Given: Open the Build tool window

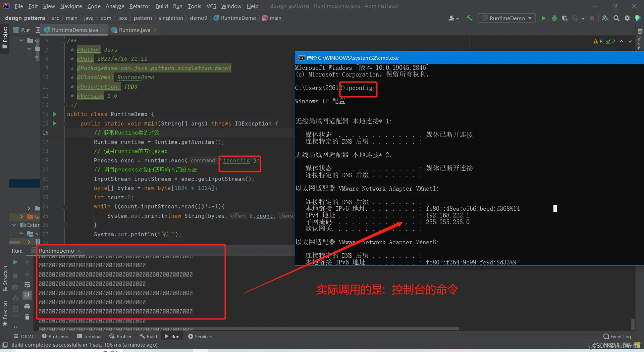Looking at the screenshot, I should click(x=148, y=337).
